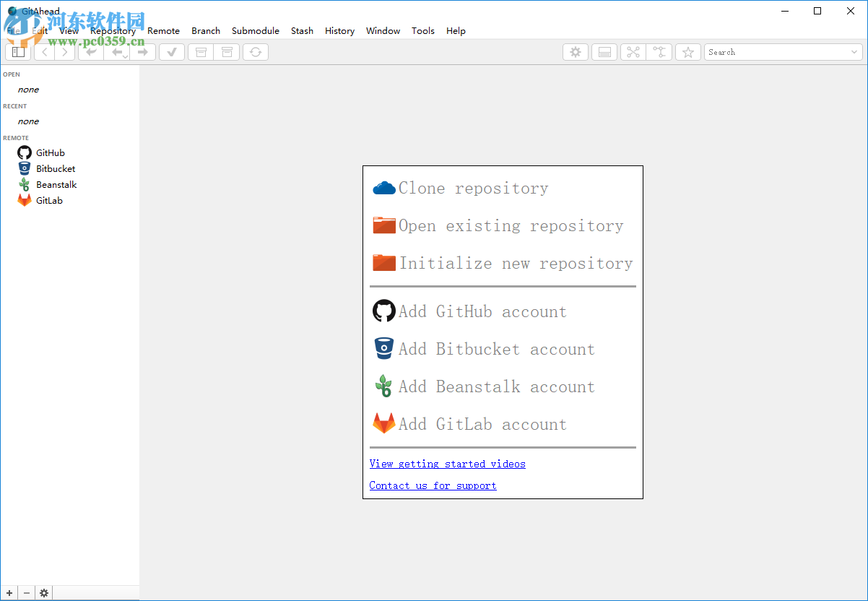Click the star toolbar icon
The height and width of the screenshot is (601, 868).
pos(688,52)
